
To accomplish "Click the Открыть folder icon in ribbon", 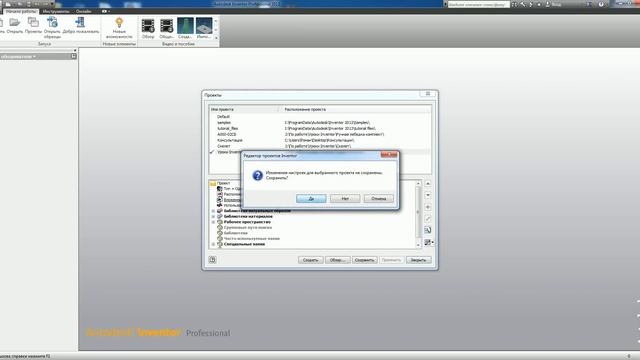I will (15, 22).
